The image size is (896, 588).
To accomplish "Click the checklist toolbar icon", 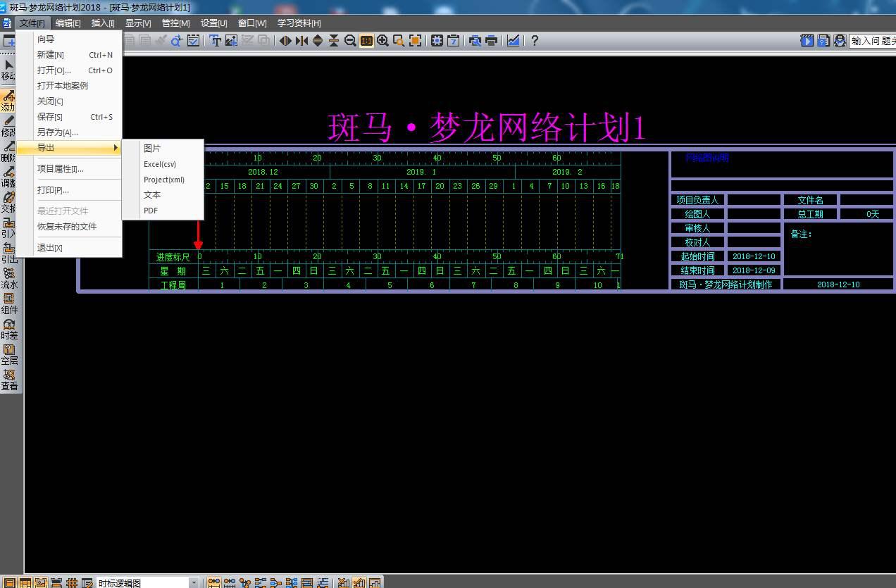I will (x=193, y=41).
